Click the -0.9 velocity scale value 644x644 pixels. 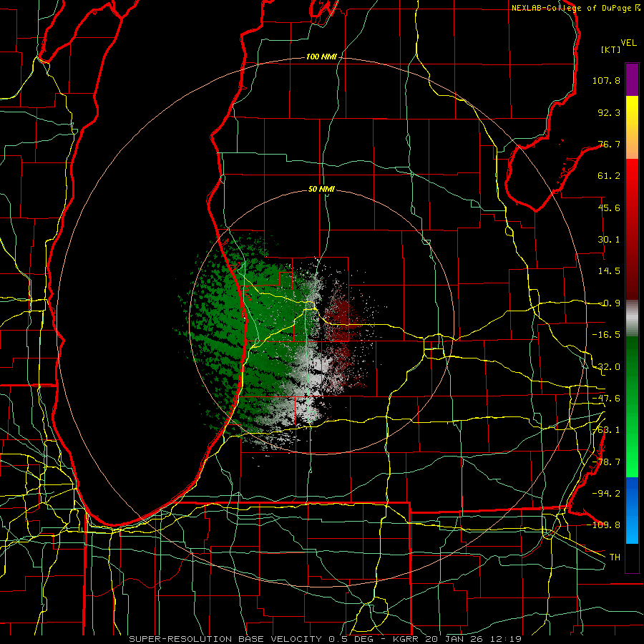coord(609,303)
